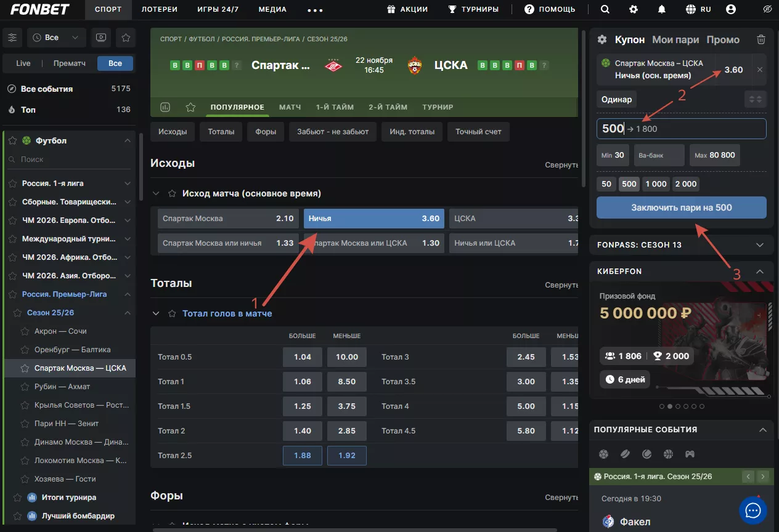Switch to the 1-й тайм tab
This screenshot has width=779, height=532.
(335, 107)
